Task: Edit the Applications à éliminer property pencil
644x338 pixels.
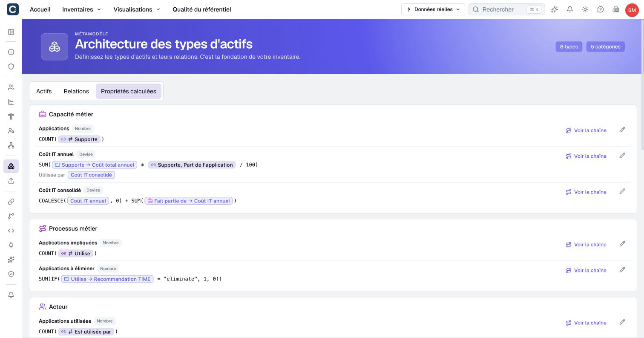Action: click(622, 270)
